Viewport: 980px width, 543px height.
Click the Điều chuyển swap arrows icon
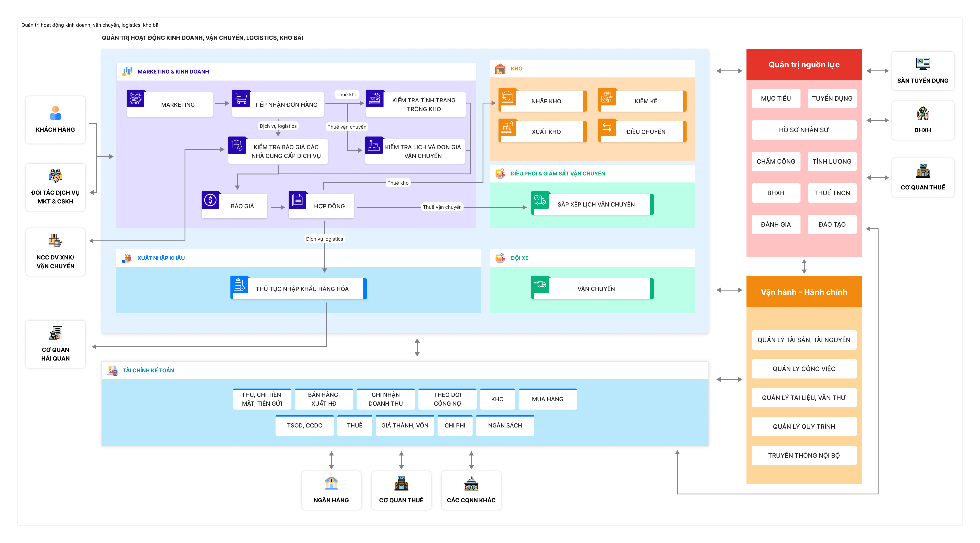(x=607, y=128)
